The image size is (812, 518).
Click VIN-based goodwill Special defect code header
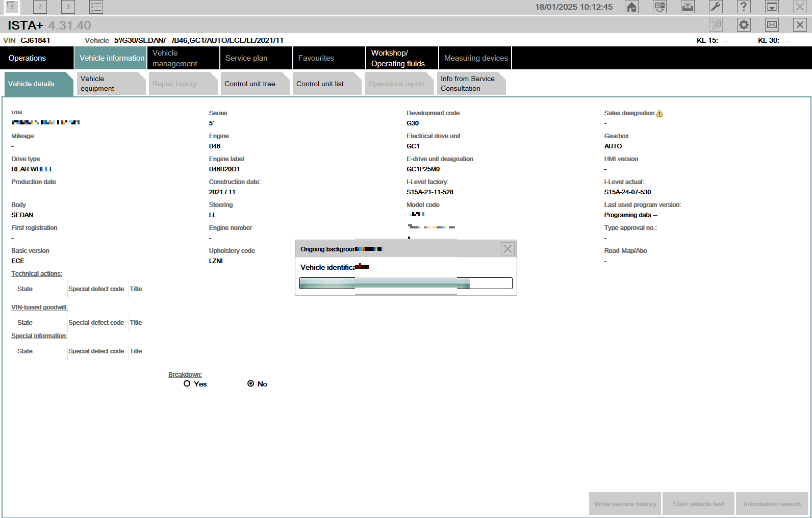pos(96,323)
